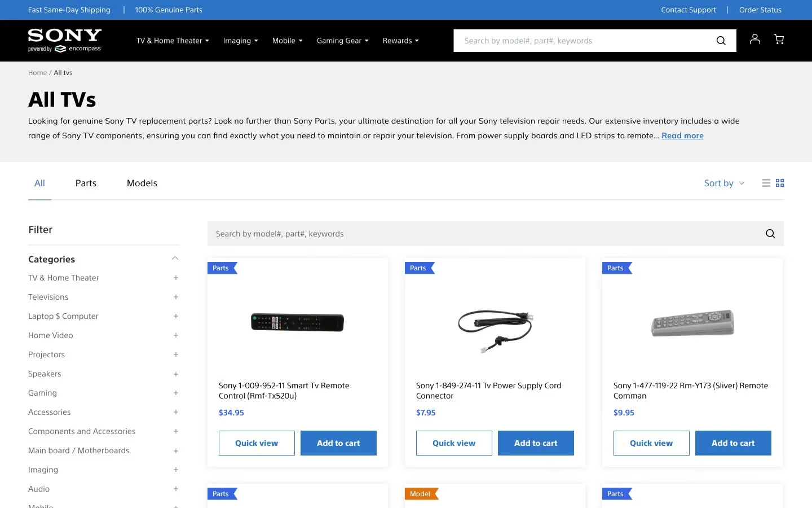Open Sony 1-477-119-22 Rm-Y173 title
This screenshot has width=812, height=508.
[691, 391]
